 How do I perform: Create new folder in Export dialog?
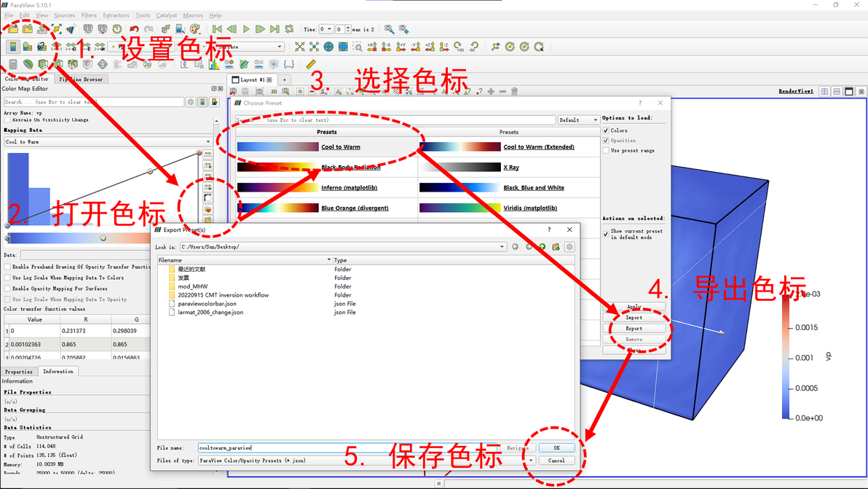tap(556, 247)
